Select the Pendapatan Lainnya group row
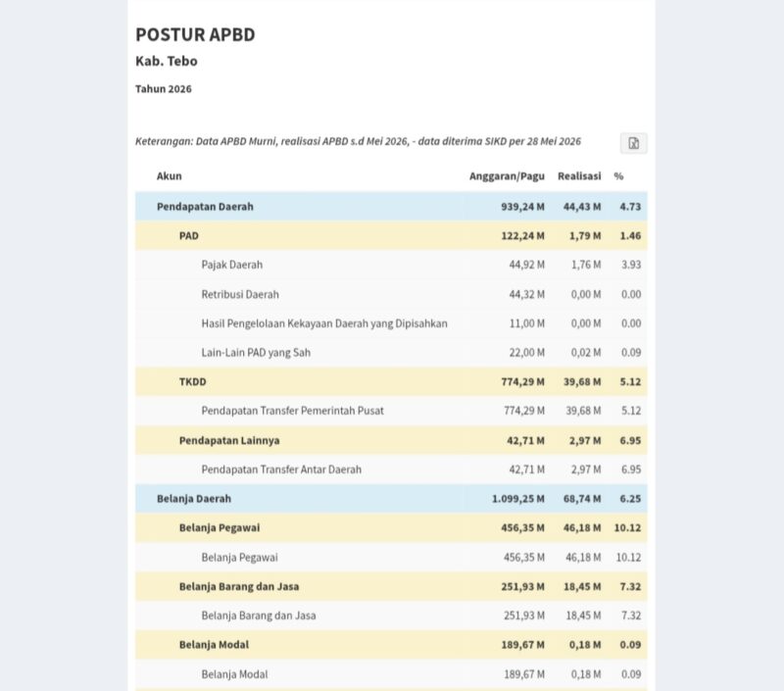Image resolution: width=784 pixels, height=691 pixels. tap(391, 440)
